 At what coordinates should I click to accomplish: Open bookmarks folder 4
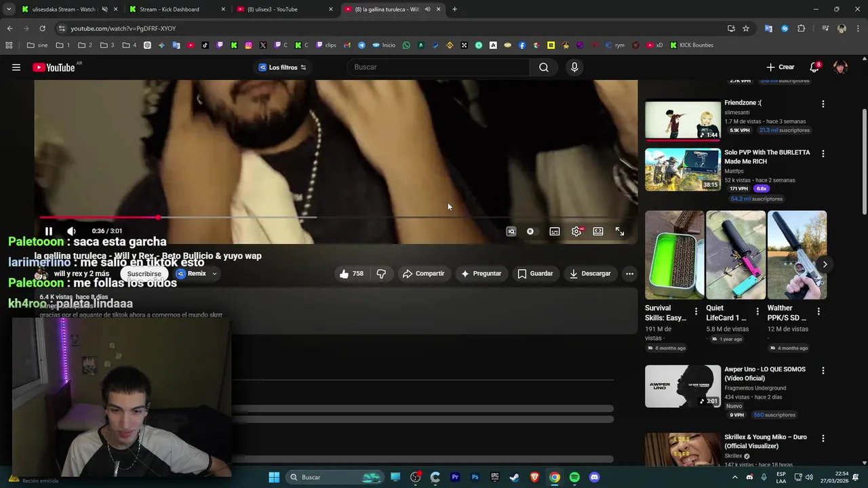pos(130,45)
